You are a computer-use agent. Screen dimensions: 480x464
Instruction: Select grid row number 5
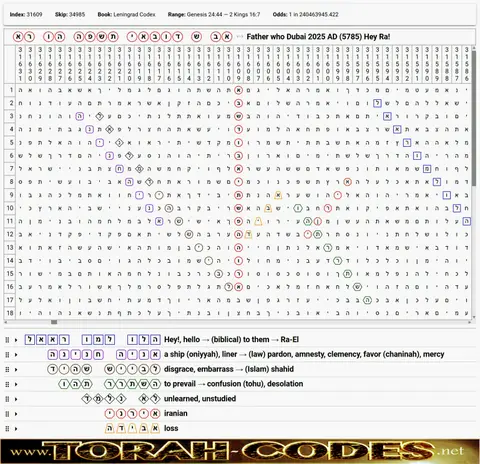(x=10, y=142)
